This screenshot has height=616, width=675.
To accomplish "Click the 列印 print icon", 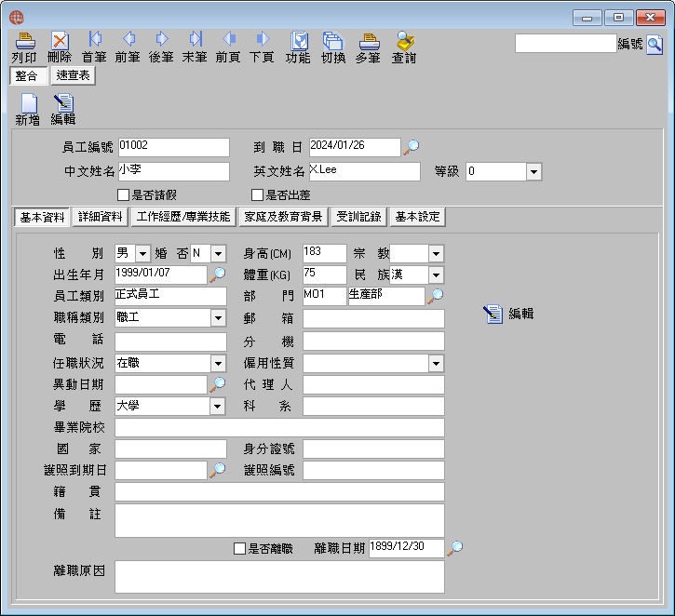I will (x=25, y=41).
